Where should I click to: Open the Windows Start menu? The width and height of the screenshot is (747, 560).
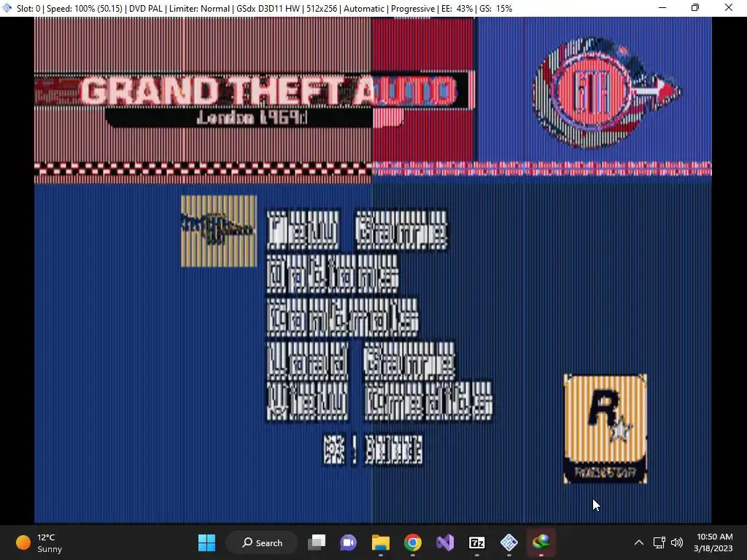coord(206,542)
